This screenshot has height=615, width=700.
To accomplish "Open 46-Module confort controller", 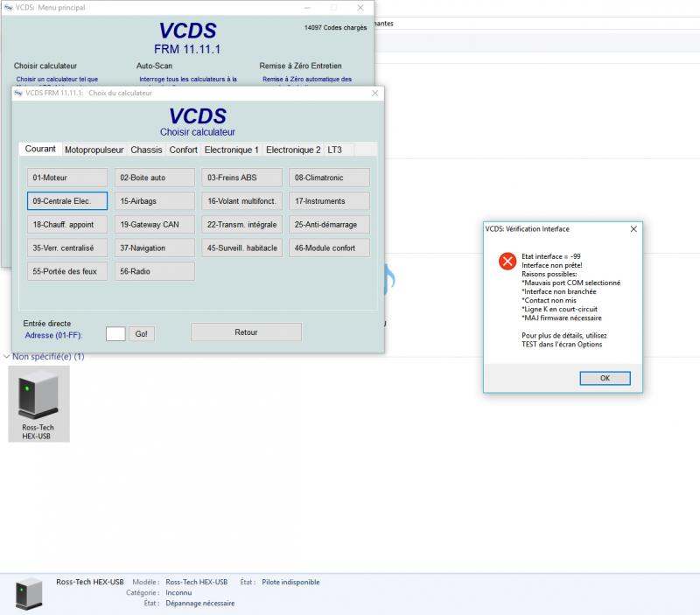I will pos(329,248).
